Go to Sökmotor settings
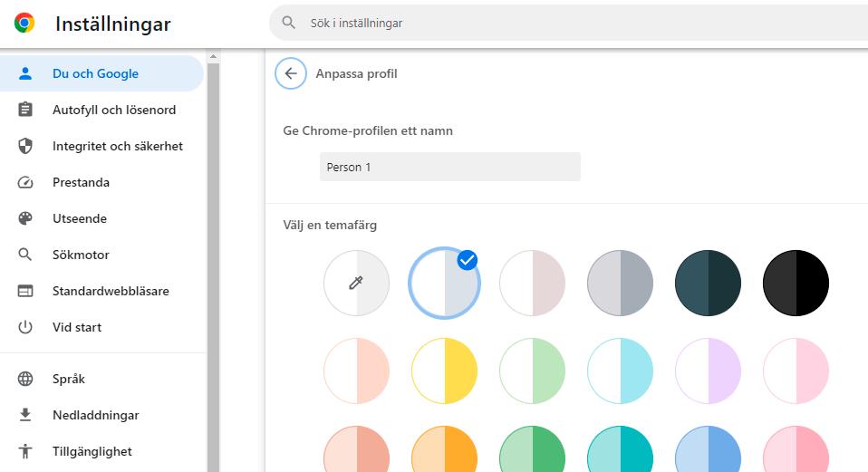Image resolution: width=868 pixels, height=472 pixels. pyautogui.click(x=81, y=255)
